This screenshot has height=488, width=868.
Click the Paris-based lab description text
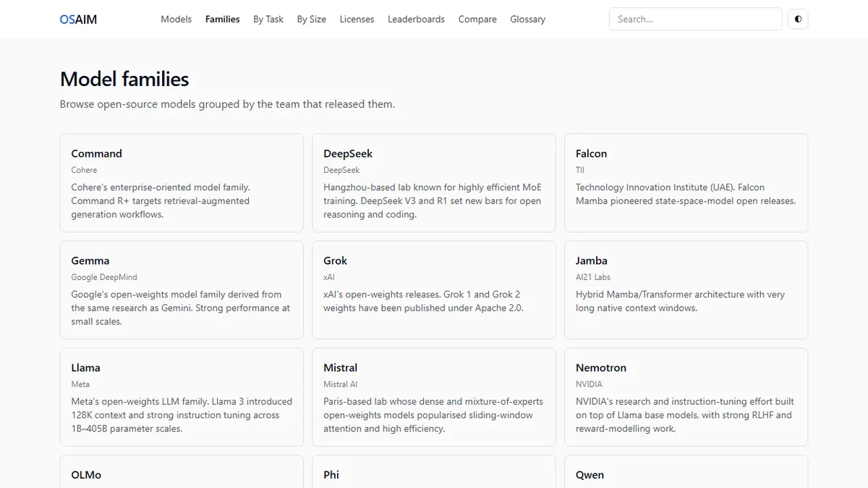(433, 415)
